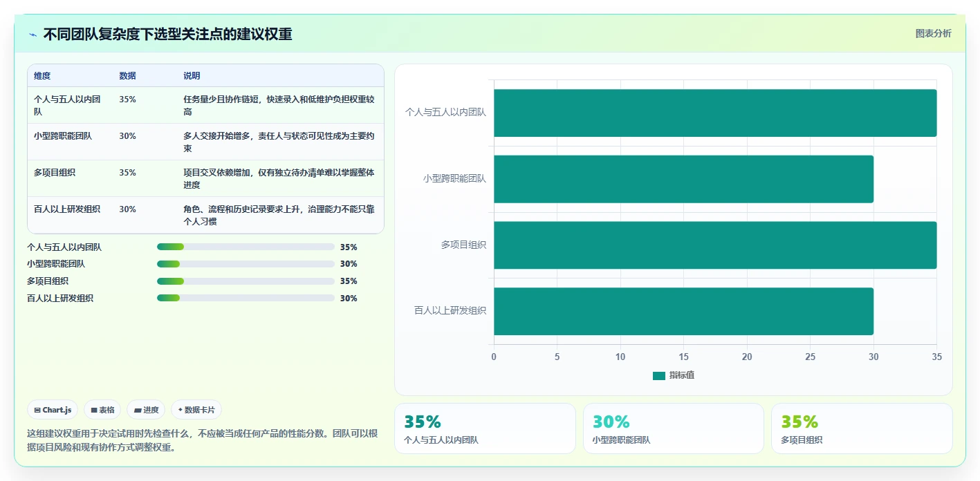Click the 个人与五人以内团队 chart bar
The width and height of the screenshot is (980, 481).
point(715,113)
